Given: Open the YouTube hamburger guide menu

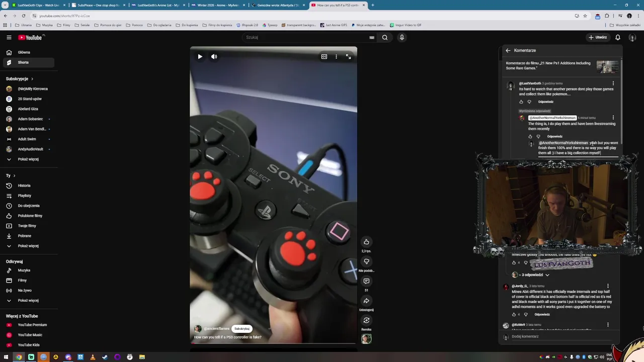Looking at the screenshot, I should point(9,37).
